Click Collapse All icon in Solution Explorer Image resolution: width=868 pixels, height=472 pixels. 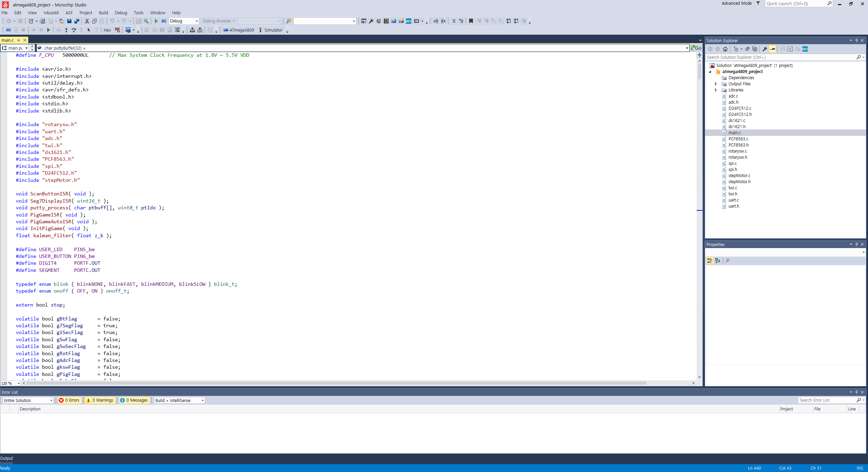[x=747, y=49]
